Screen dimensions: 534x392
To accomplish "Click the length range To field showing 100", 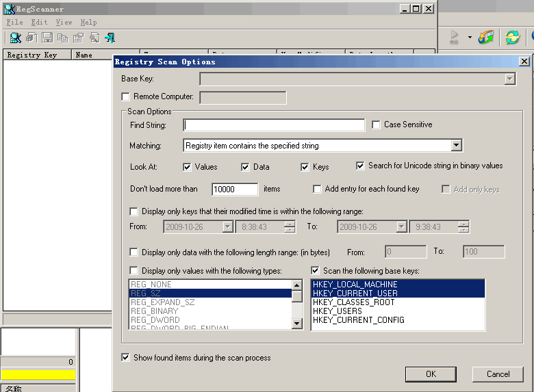I will tap(483, 252).
